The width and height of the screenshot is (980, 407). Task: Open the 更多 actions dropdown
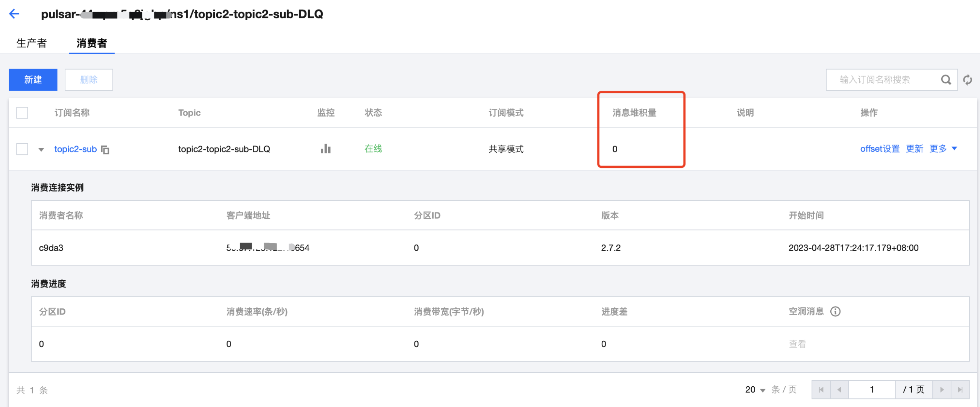coord(943,149)
